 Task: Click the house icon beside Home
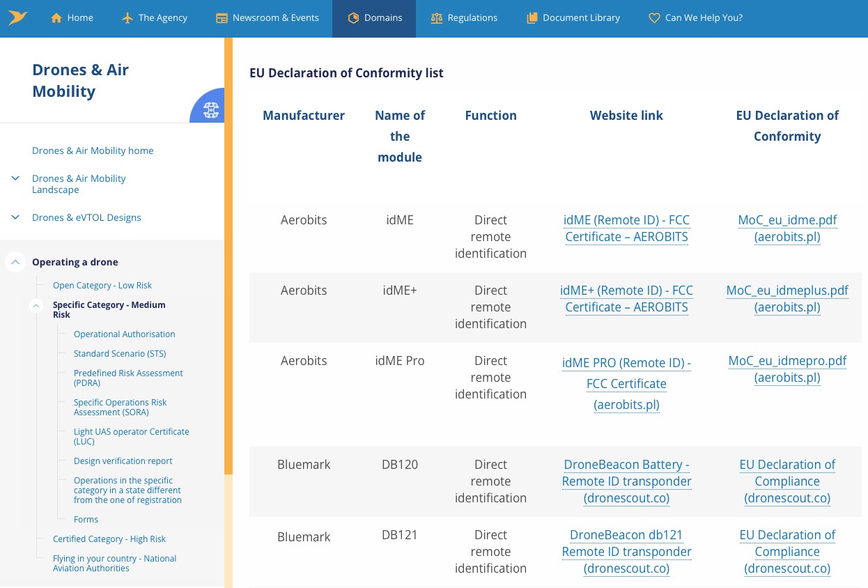pos(56,18)
